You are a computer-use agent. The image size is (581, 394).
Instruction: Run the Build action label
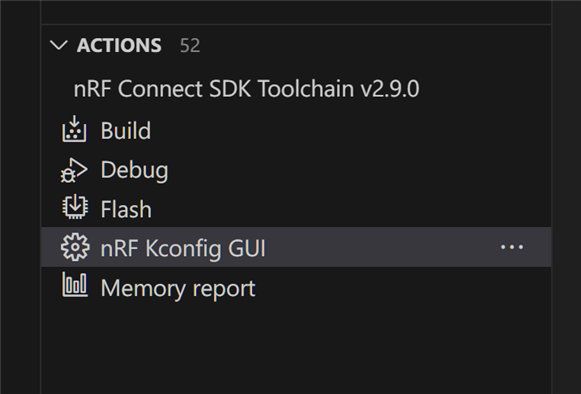point(126,131)
